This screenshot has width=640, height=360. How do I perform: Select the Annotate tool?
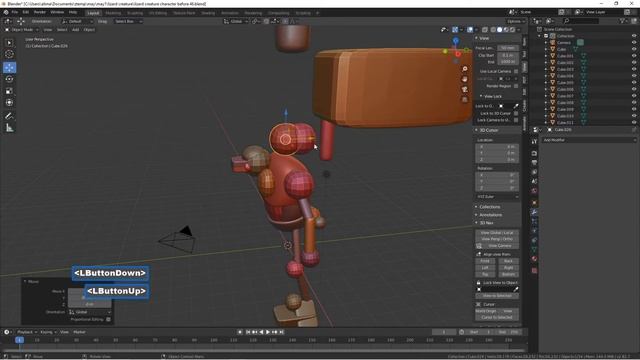[9, 116]
